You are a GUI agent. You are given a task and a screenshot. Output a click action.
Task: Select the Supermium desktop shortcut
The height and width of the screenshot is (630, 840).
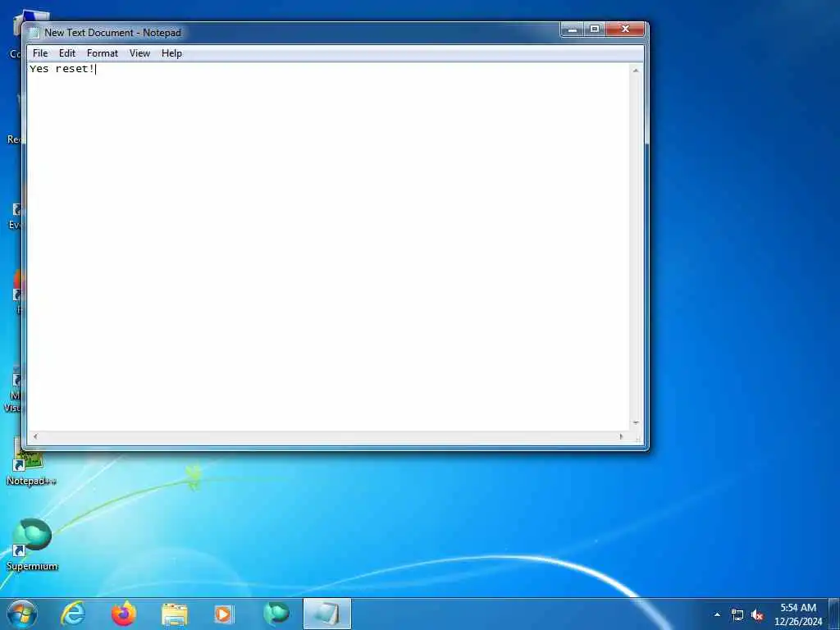point(32,545)
